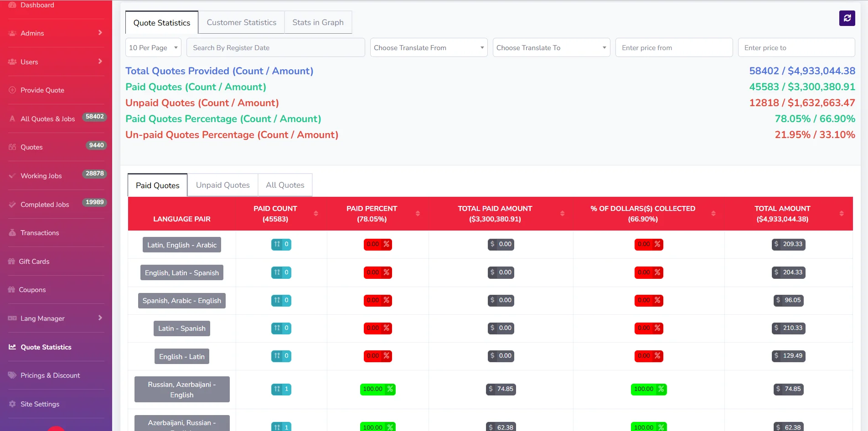Go to Completed Jobs in sidebar

45,205
